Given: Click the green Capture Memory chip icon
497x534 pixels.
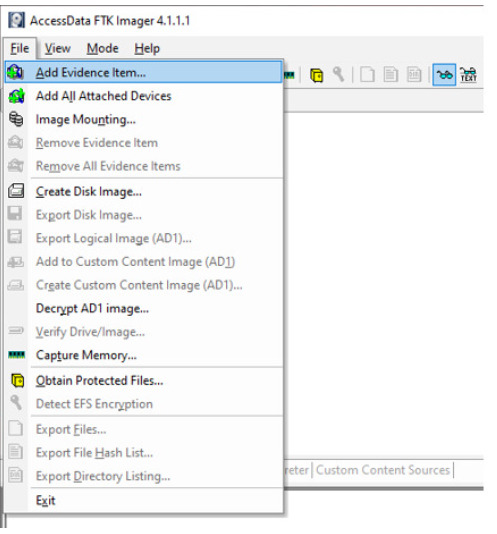Looking at the screenshot, I should coord(16,355).
